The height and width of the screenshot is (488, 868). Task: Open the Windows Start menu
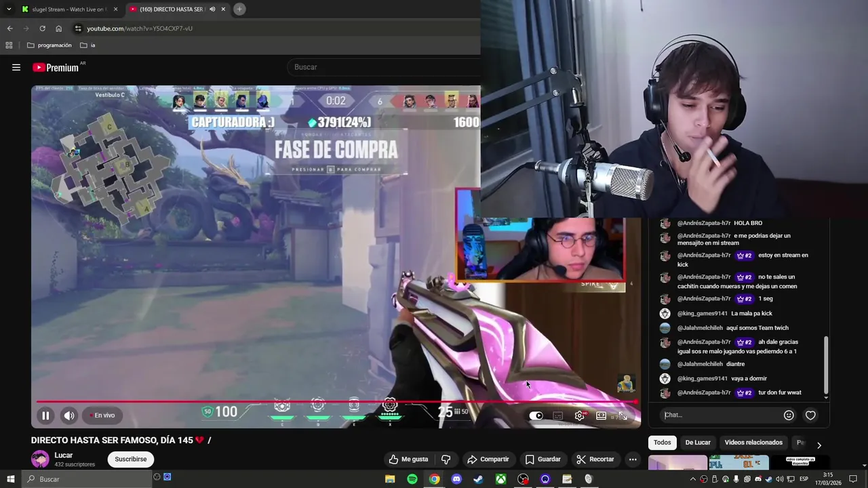point(10,479)
